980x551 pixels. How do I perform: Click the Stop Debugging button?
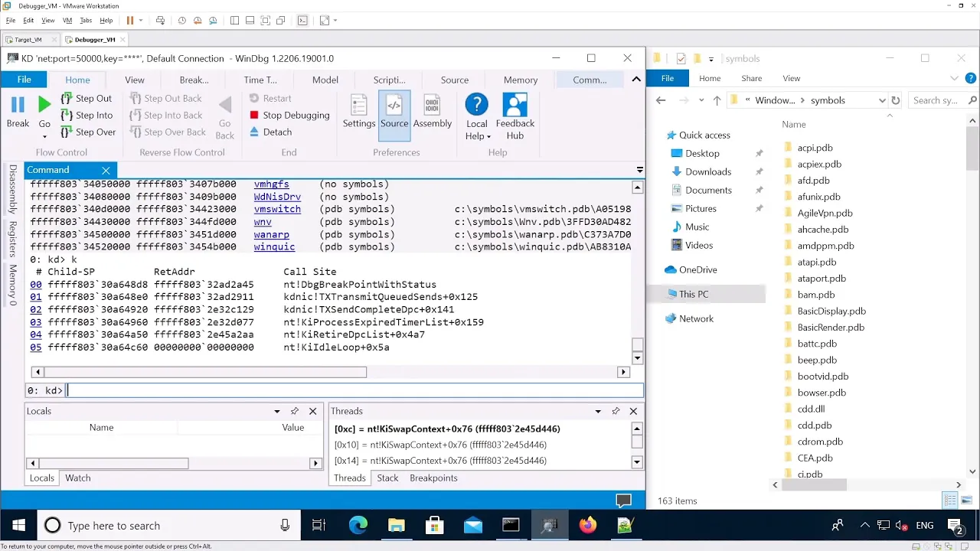coord(289,115)
